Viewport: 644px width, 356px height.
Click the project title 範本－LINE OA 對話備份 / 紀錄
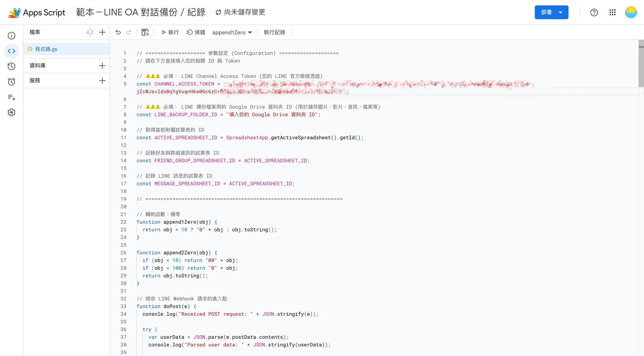coord(141,12)
